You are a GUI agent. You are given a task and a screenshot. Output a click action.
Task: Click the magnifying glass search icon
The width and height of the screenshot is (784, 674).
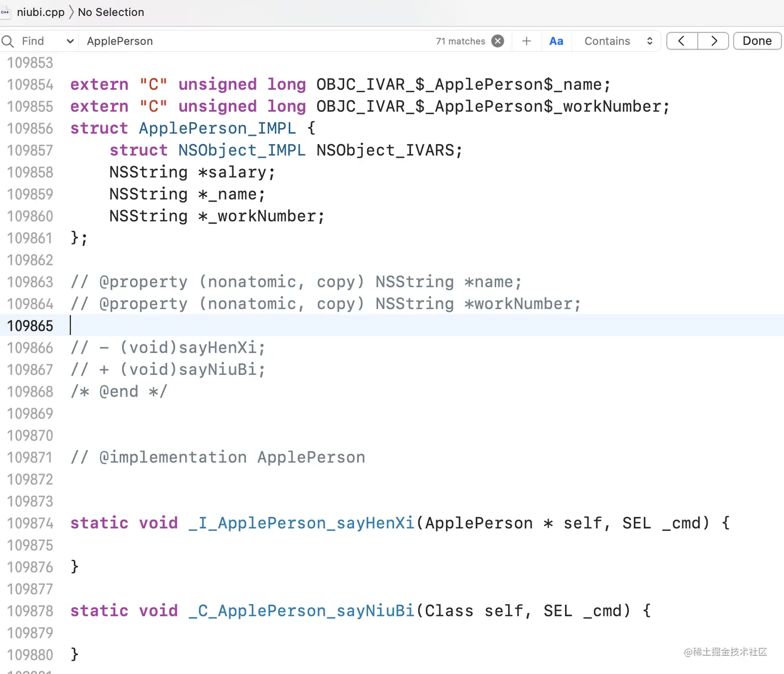coord(8,41)
